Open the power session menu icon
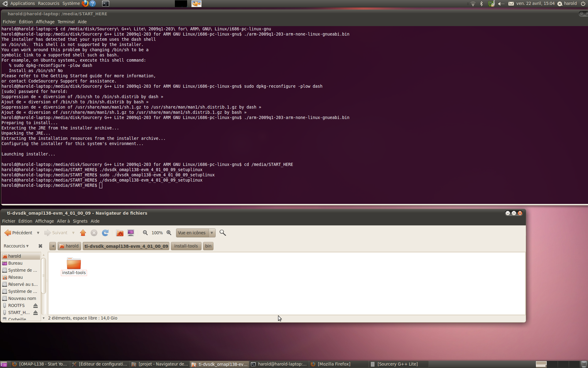The width and height of the screenshot is (588, 368). (x=583, y=4)
